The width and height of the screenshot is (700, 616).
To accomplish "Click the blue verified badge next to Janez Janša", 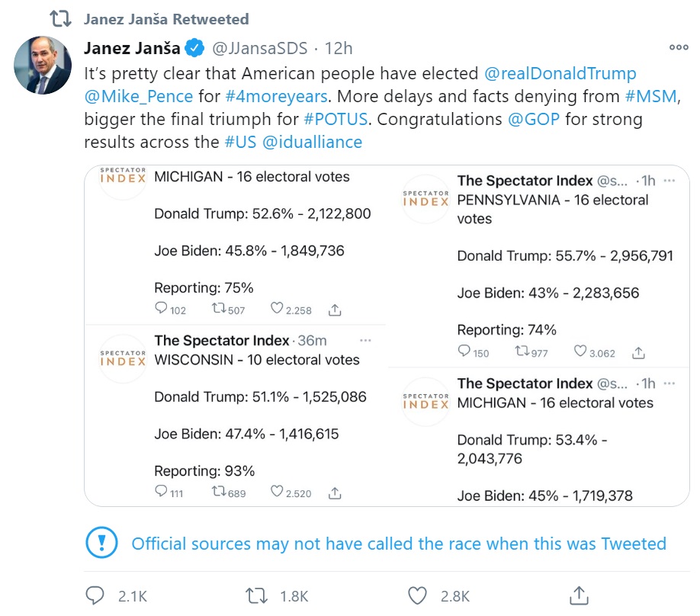I will tap(195, 49).
